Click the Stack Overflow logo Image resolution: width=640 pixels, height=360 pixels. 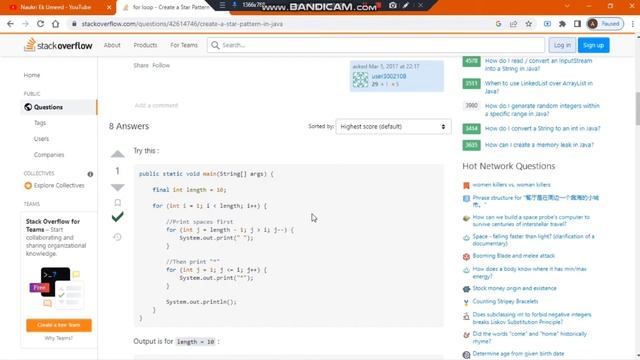58,45
